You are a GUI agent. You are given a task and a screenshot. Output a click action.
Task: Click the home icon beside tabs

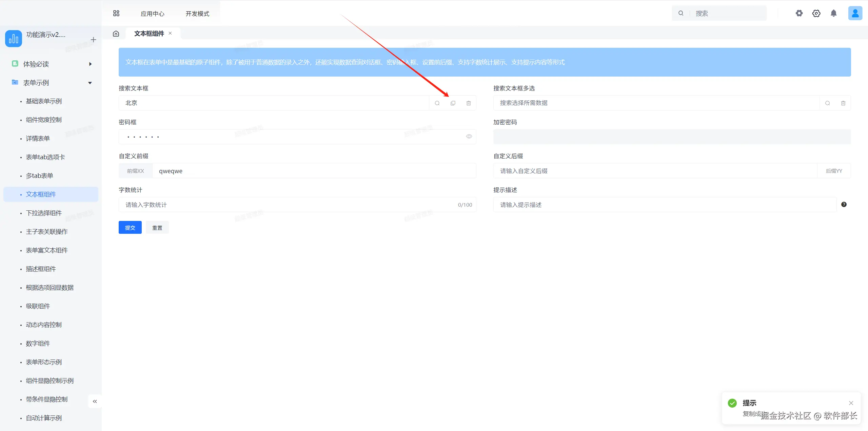pos(116,34)
